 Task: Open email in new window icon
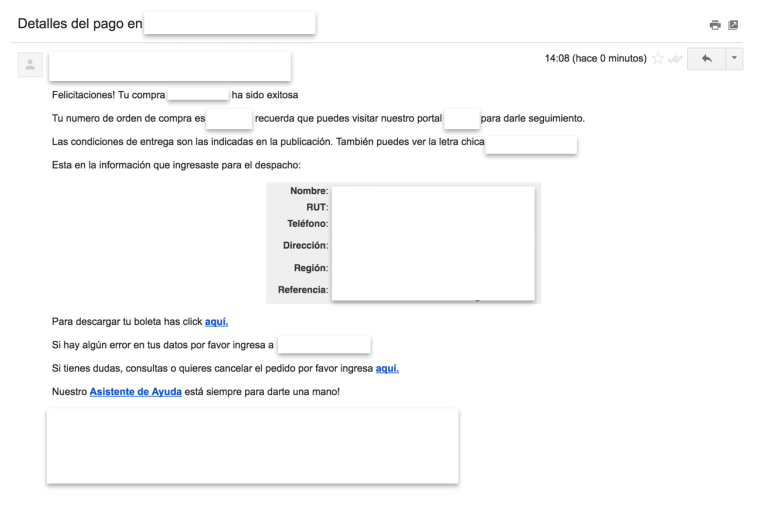coord(733,25)
